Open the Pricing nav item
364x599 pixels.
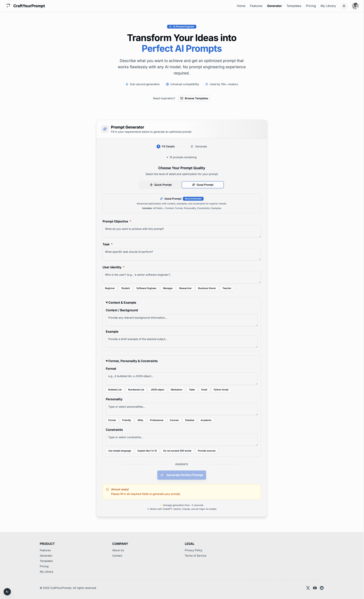tap(311, 6)
